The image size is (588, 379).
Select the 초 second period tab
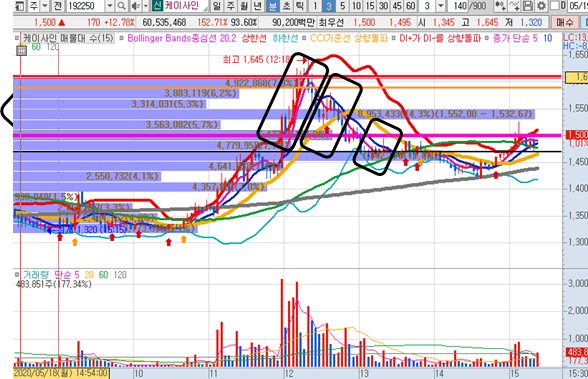286,6
